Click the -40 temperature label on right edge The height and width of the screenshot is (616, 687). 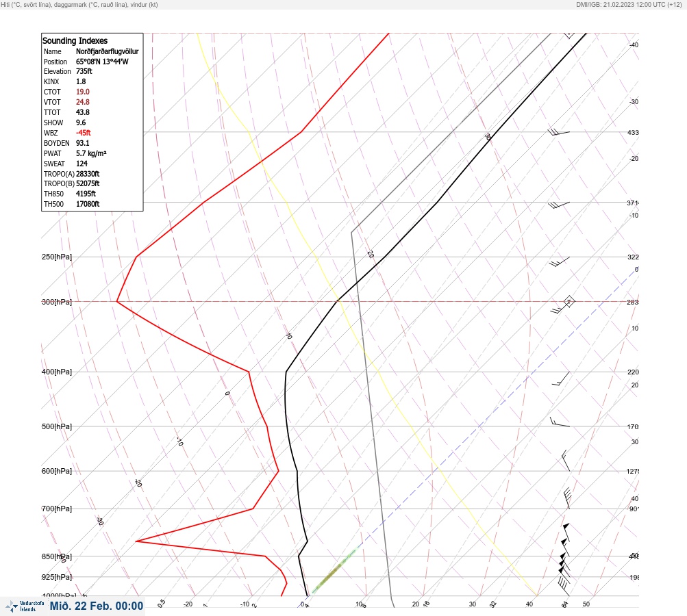point(634,44)
